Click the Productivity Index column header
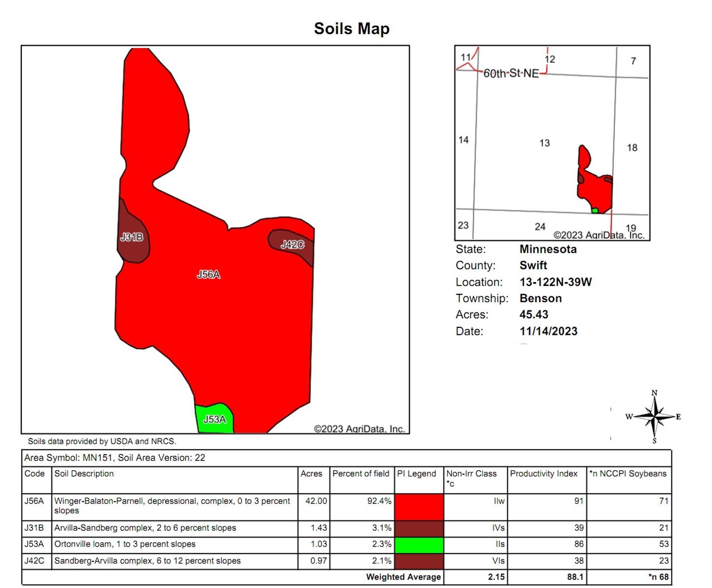The image size is (712, 588). [x=543, y=474]
